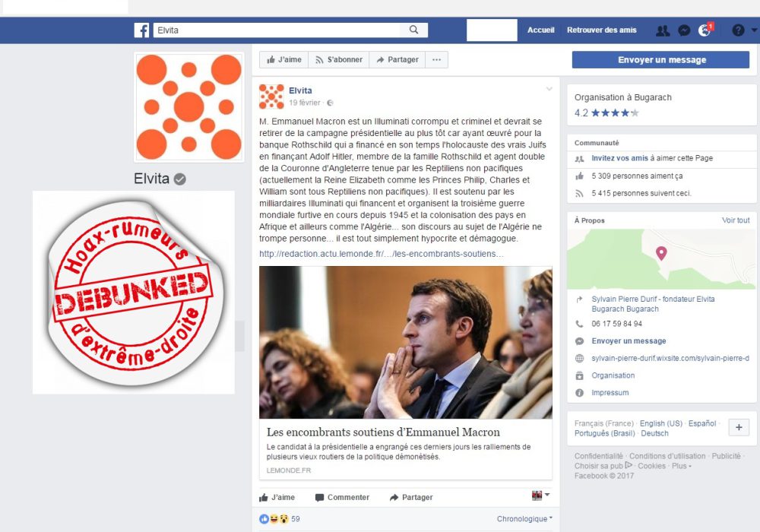Click the Bugarach location map
The height and width of the screenshot is (532, 760).
coord(661,259)
